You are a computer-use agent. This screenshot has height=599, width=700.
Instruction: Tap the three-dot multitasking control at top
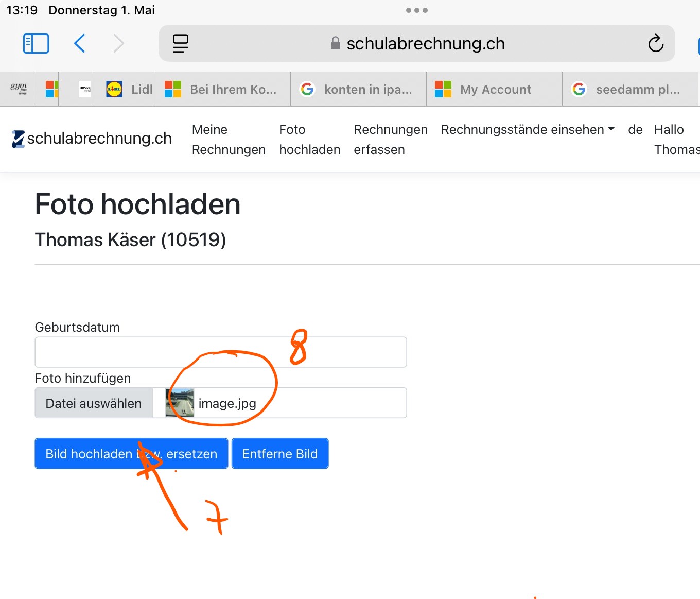pos(416,10)
